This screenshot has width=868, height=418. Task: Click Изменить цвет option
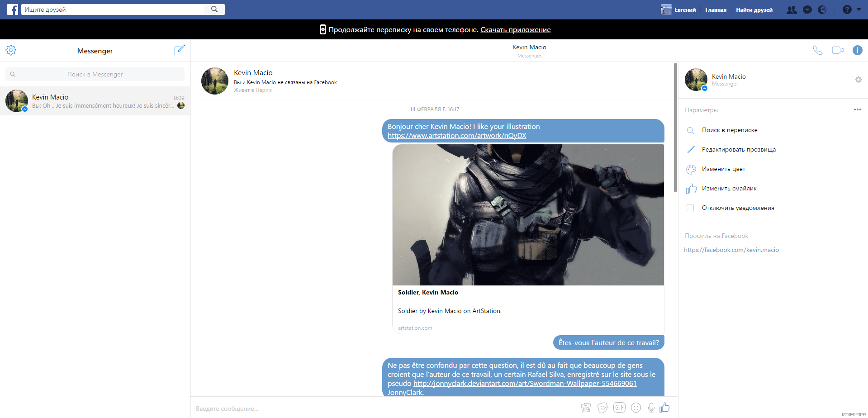[x=723, y=169]
